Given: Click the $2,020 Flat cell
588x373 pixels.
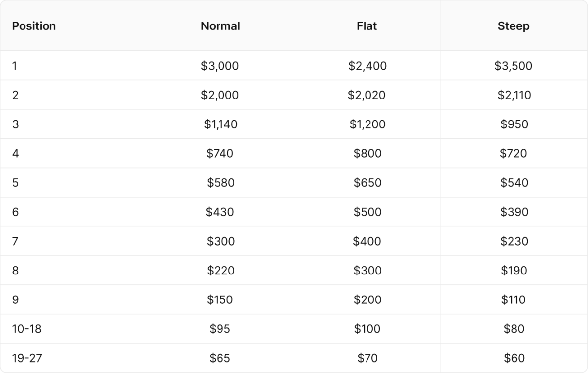Looking at the screenshot, I should [x=367, y=95].
